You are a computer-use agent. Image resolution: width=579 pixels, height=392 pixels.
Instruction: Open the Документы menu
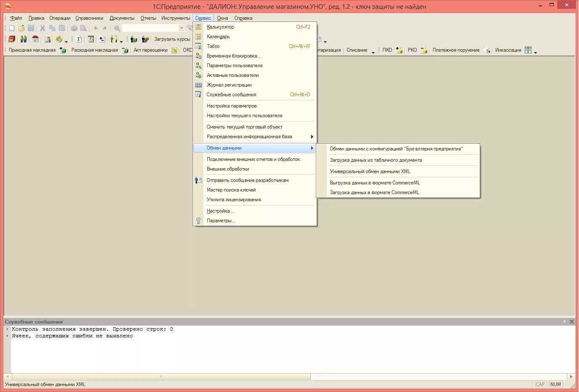coord(122,18)
